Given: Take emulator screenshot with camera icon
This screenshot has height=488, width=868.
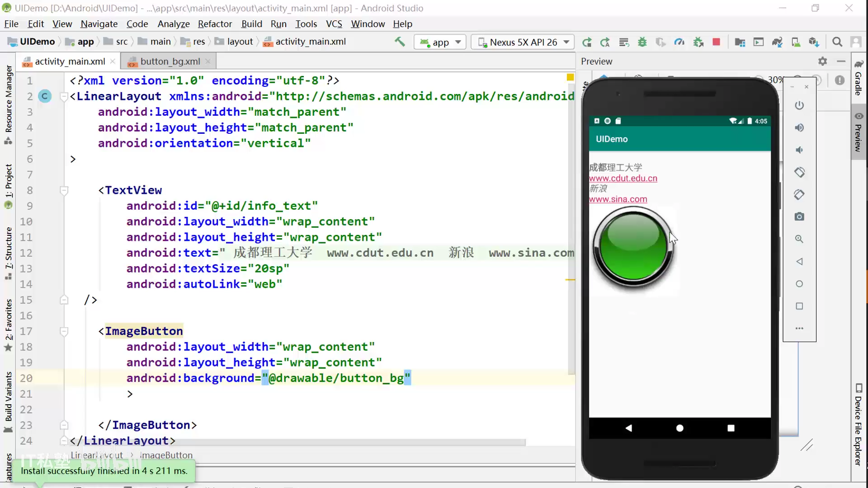Looking at the screenshot, I should tap(799, 217).
